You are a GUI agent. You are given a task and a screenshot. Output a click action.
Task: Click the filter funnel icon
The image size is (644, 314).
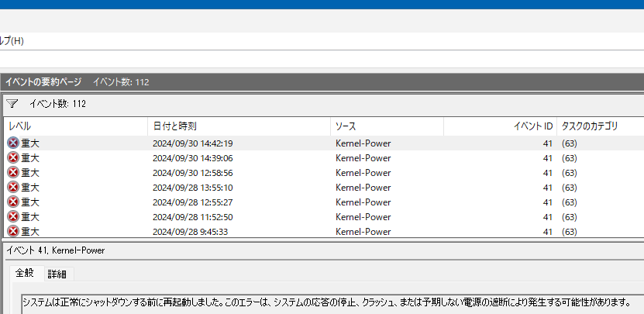coord(12,104)
